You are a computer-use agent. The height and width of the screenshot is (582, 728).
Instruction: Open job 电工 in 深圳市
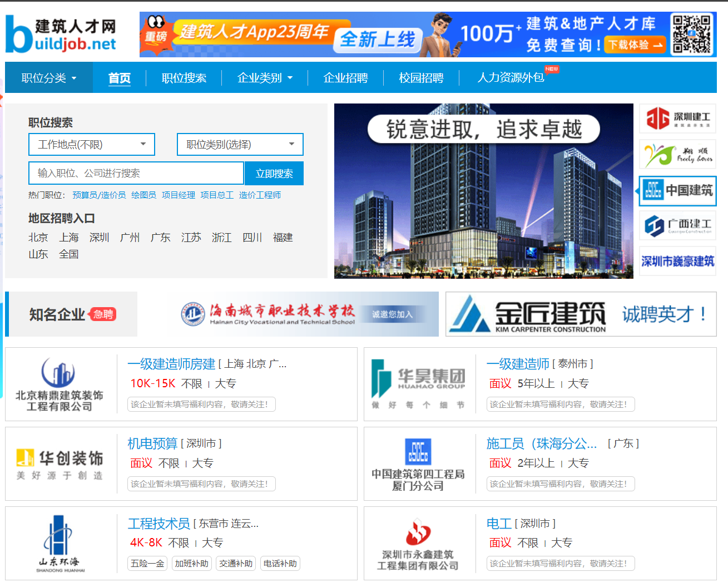(x=499, y=524)
